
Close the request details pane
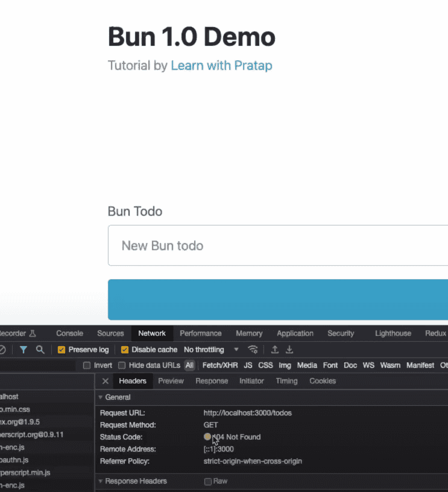pyautogui.click(x=106, y=381)
